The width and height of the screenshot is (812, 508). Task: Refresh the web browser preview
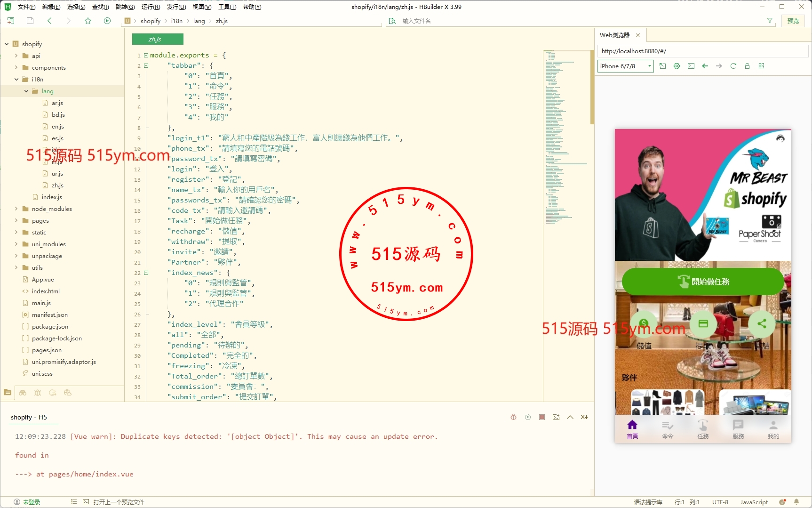coord(733,66)
